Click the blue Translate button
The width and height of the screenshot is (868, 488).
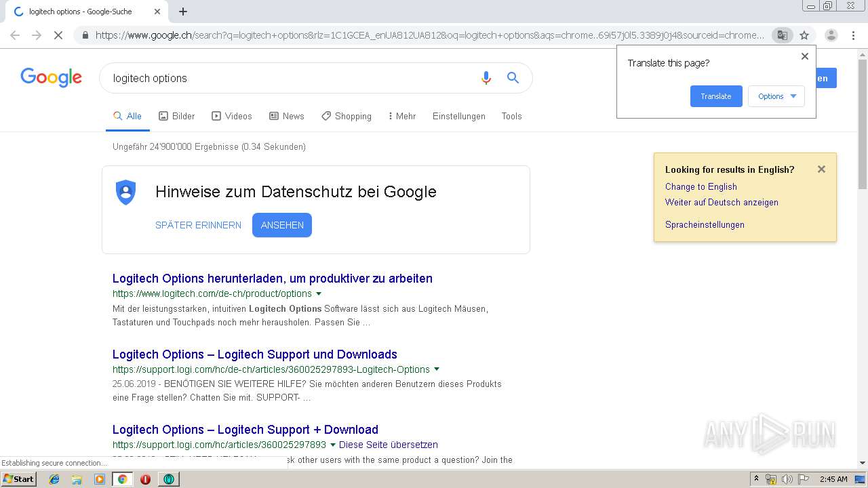(x=716, y=96)
